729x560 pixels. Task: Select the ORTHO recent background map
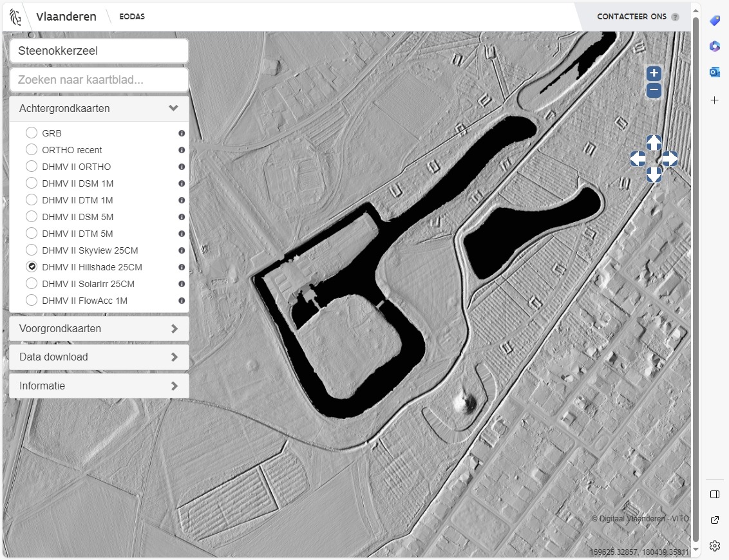32,150
